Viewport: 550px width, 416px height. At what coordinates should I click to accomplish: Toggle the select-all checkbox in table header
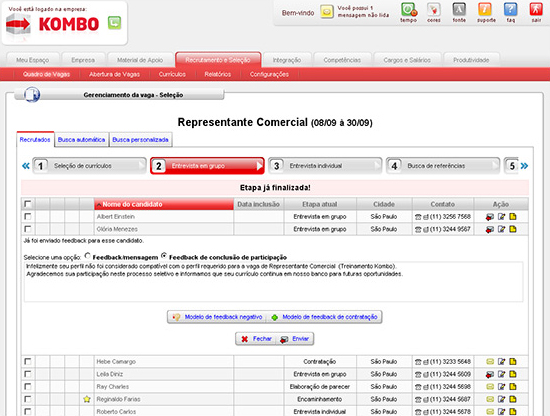pyautogui.click(x=27, y=204)
